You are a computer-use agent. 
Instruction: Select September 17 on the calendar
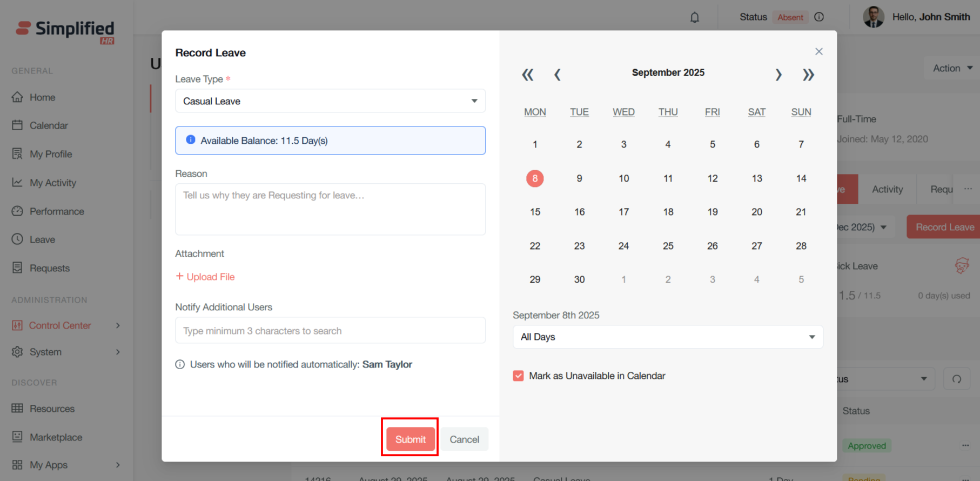[x=623, y=212]
